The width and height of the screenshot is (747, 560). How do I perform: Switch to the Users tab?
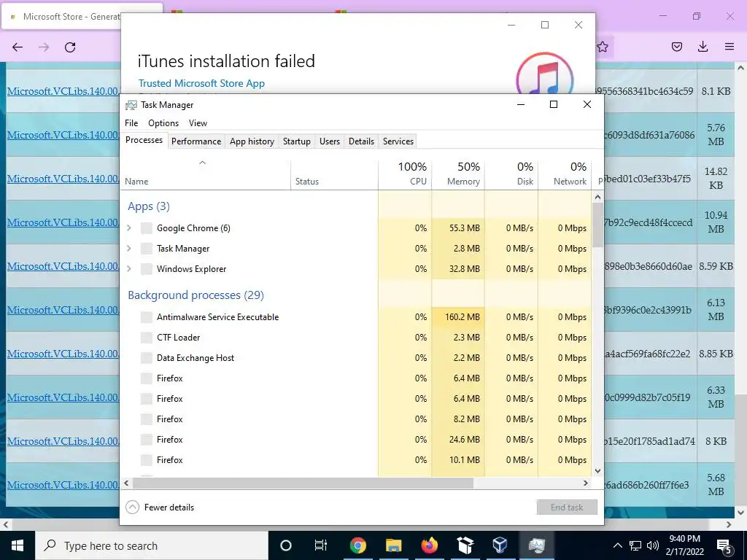coord(330,141)
